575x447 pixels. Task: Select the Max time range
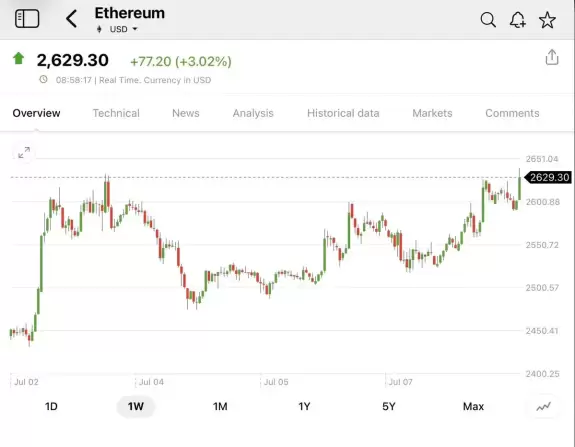473,406
